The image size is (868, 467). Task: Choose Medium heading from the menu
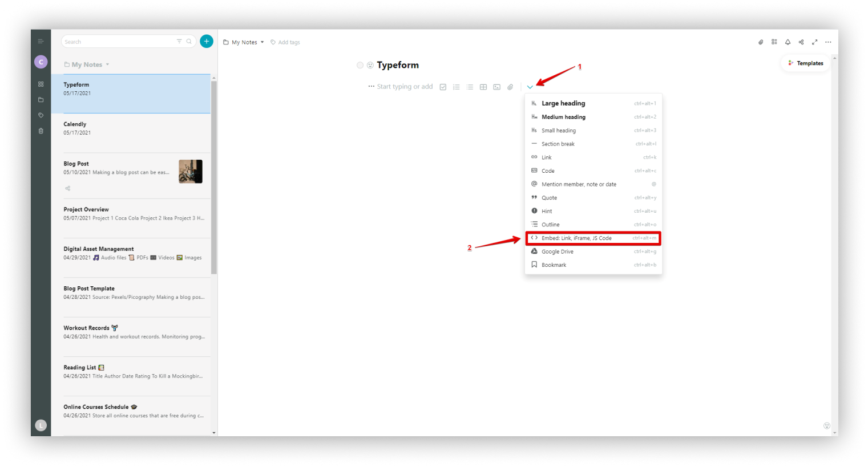click(594, 117)
